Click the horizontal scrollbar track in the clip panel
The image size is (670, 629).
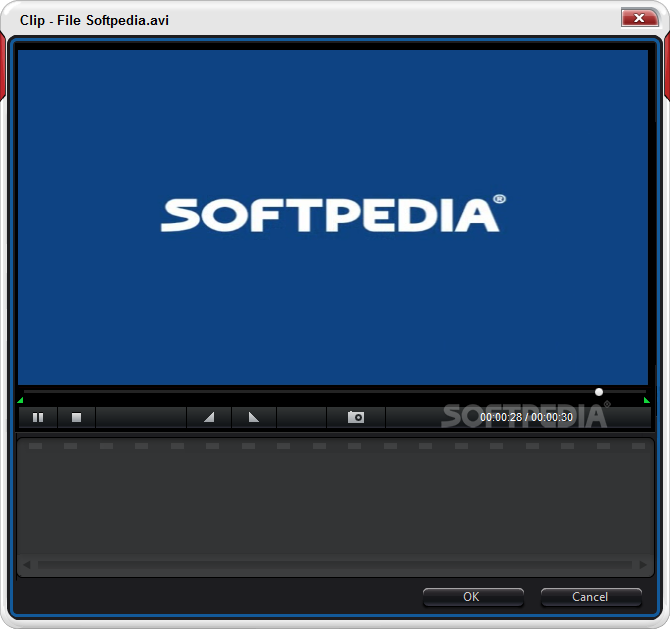click(x=335, y=565)
